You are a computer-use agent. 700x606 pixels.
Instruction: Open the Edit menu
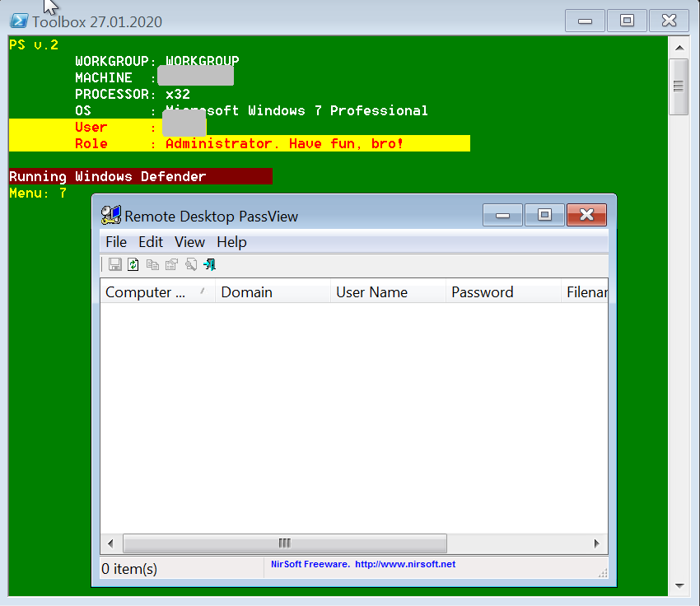[151, 242]
